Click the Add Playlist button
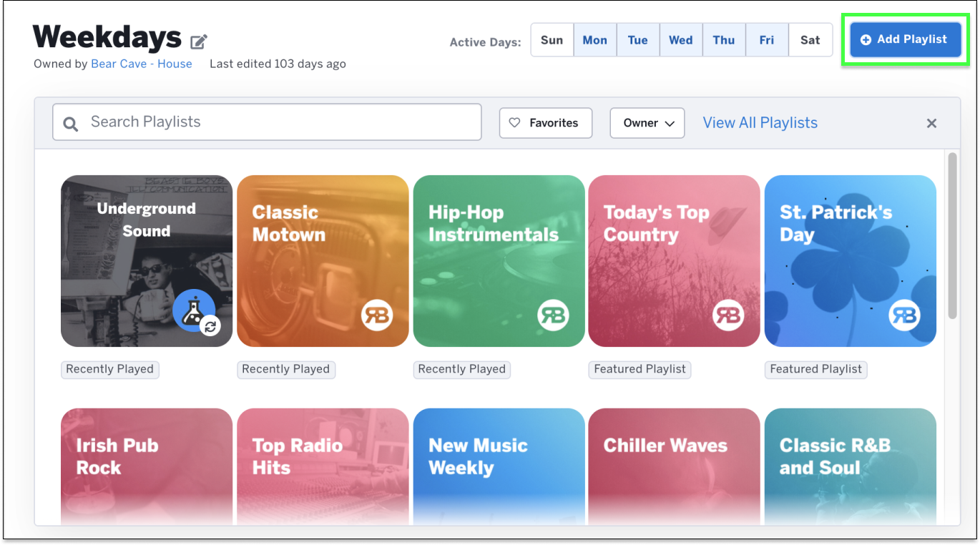The height and width of the screenshot is (545, 980). pos(905,39)
